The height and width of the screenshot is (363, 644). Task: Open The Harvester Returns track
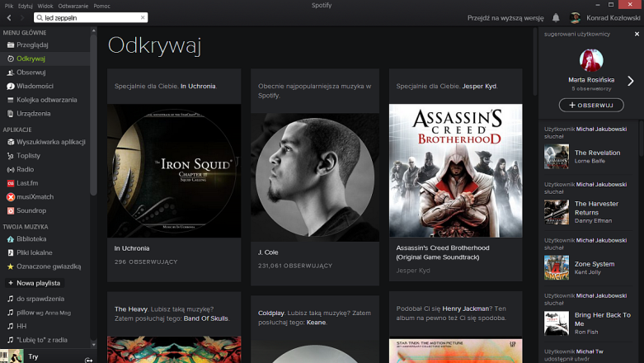pos(596,208)
